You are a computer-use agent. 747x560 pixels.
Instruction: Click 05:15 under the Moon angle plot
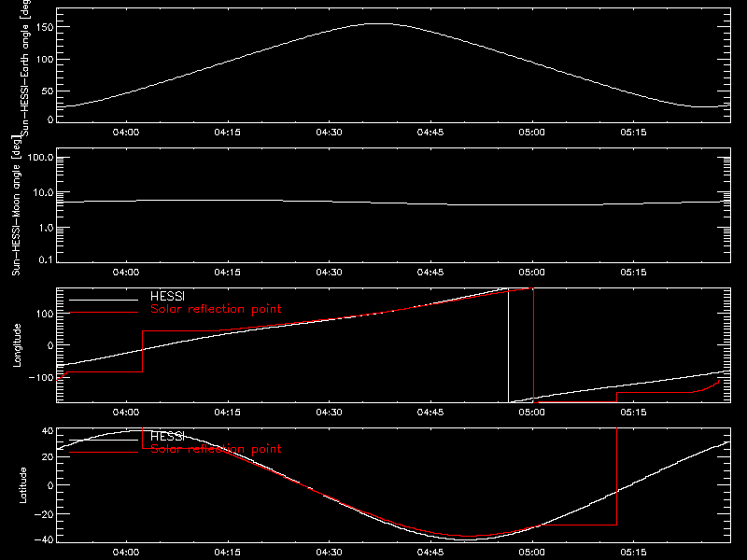(x=633, y=272)
